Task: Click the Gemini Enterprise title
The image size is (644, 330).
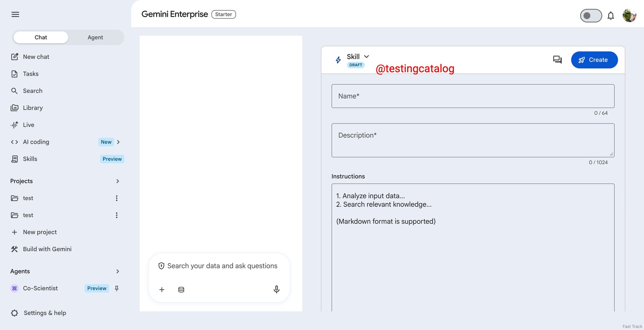Action: tap(175, 14)
